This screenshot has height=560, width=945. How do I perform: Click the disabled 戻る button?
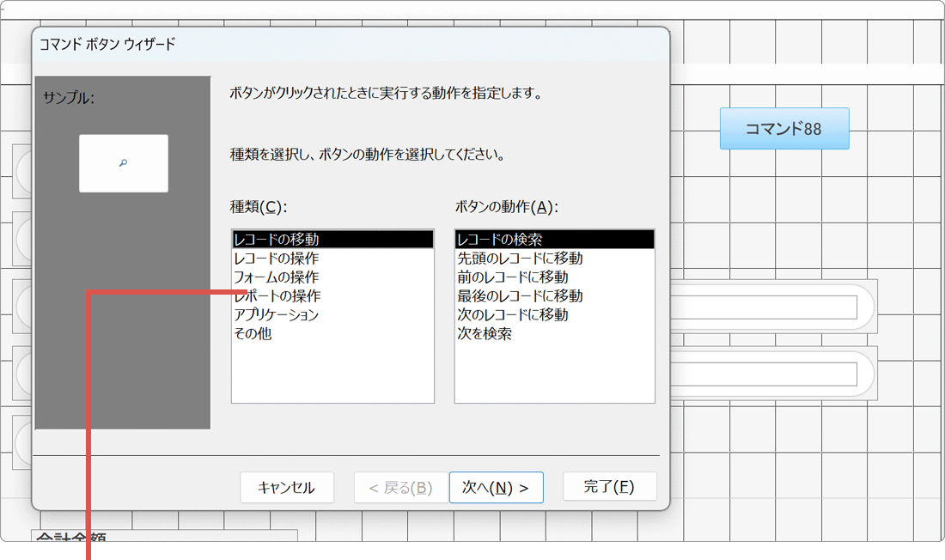click(x=400, y=487)
